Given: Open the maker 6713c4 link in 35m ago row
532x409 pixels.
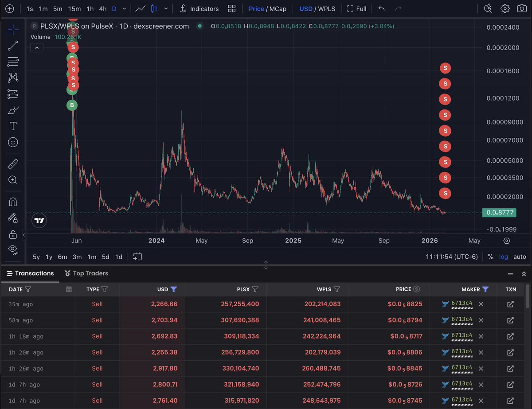Looking at the screenshot, I should [462, 304].
